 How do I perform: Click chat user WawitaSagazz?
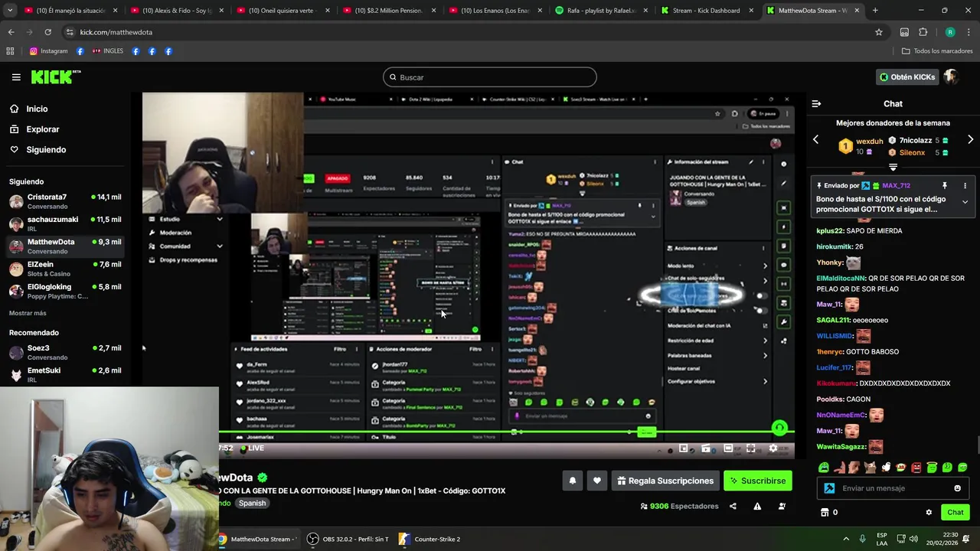tap(841, 446)
